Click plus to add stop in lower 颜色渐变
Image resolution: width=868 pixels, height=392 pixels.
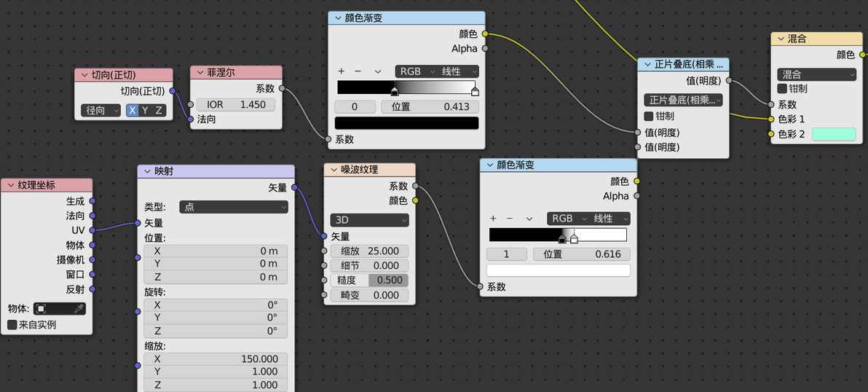[493, 219]
